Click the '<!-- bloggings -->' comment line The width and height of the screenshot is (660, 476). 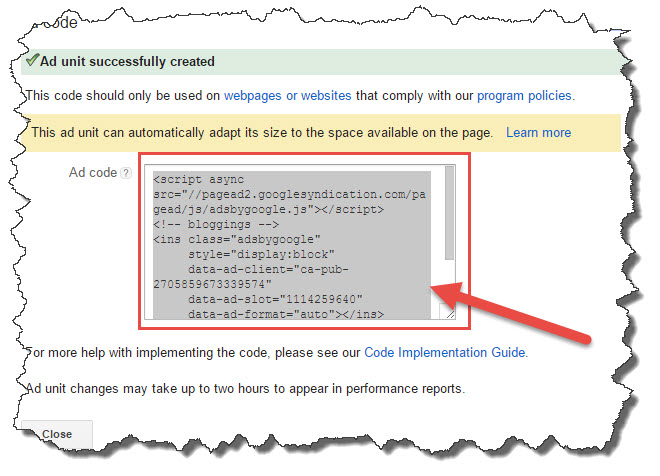(x=216, y=224)
